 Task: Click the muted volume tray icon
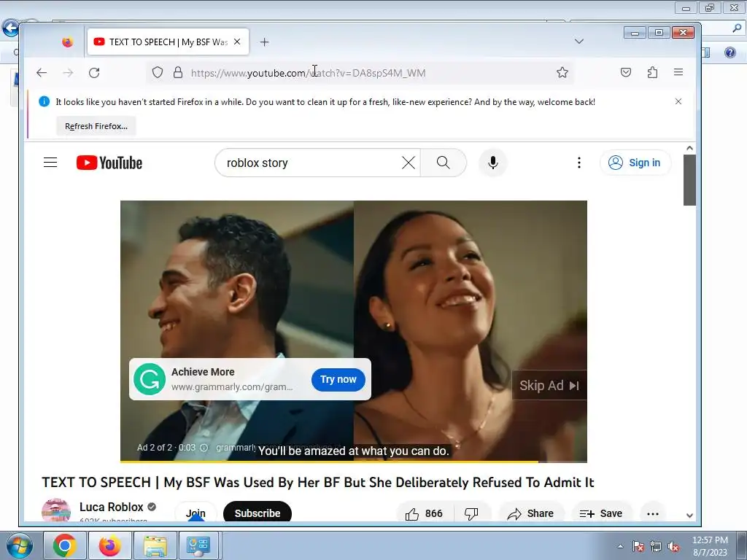(x=673, y=547)
